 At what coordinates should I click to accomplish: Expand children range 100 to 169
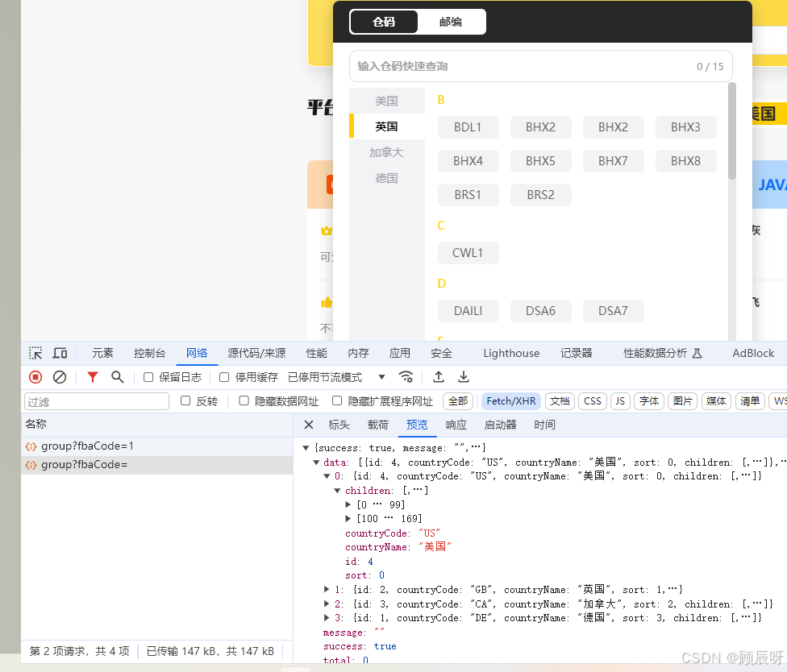pyautogui.click(x=348, y=519)
